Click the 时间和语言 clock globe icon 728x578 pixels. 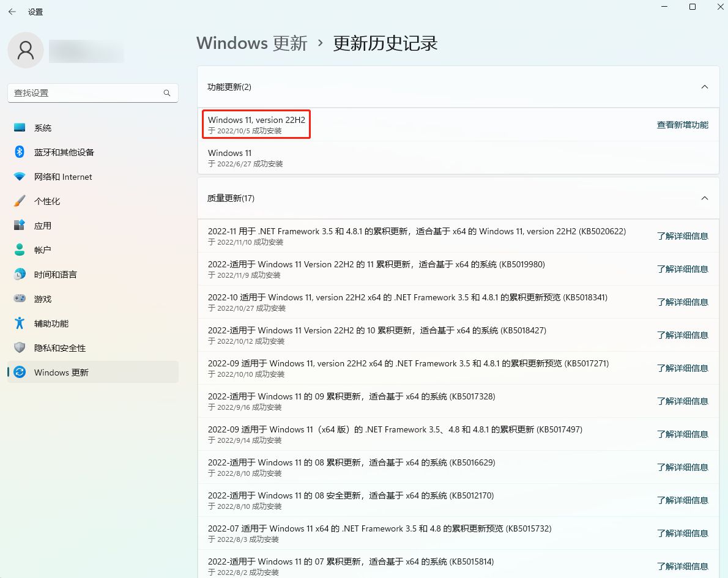point(20,275)
